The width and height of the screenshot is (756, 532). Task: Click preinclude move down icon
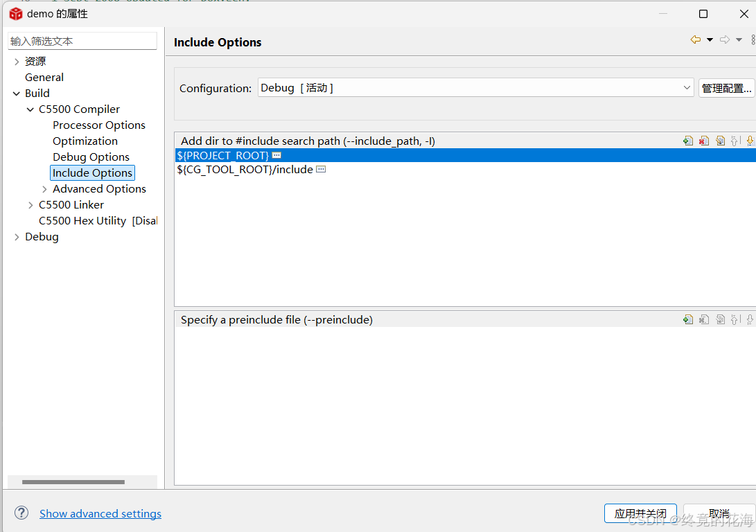[x=750, y=319]
